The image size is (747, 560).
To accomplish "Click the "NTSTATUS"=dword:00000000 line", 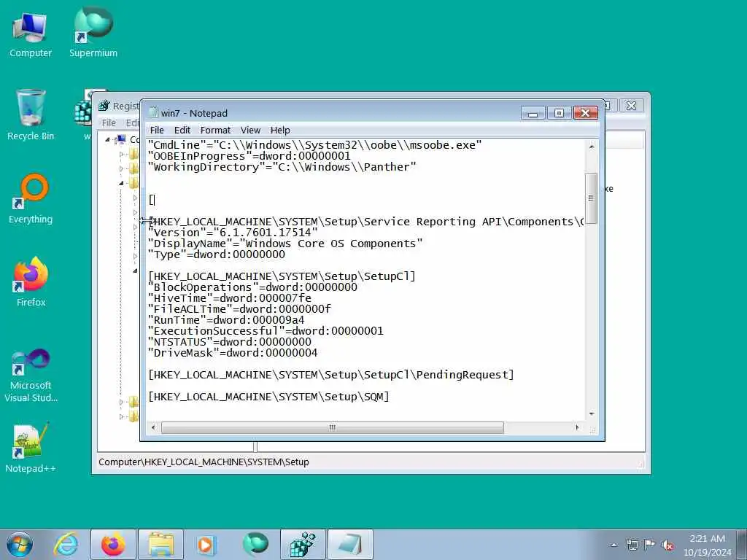I will pos(230,342).
